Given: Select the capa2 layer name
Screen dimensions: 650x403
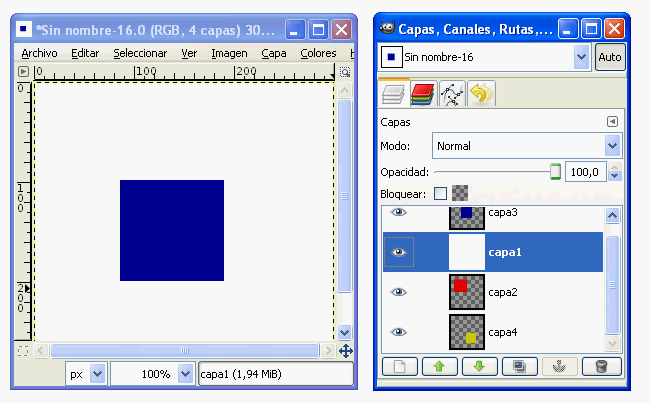Looking at the screenshot, I should click(503, 292).
